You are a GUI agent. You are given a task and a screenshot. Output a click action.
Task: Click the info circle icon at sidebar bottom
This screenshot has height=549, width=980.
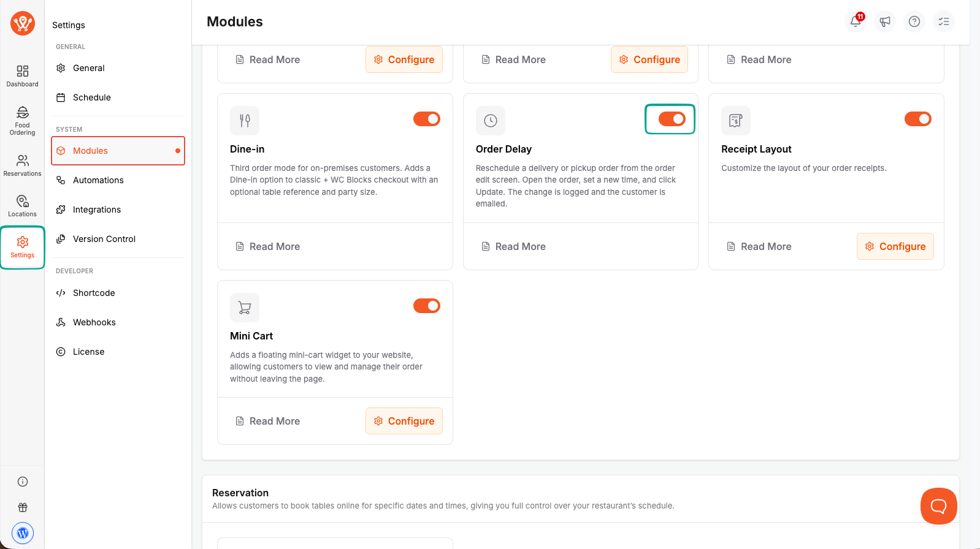point(23,482)
